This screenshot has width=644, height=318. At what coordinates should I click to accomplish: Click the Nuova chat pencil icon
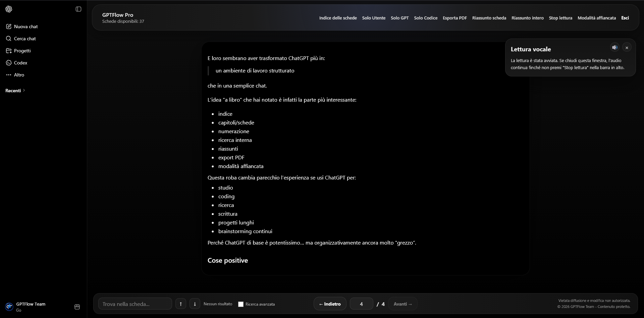coord(9,26)
